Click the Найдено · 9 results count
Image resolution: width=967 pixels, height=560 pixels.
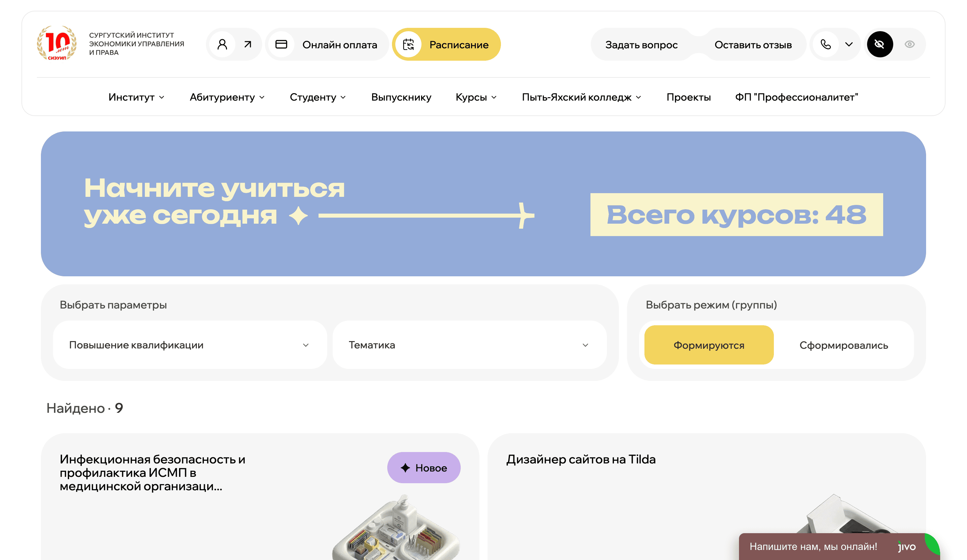pyautogui.click(x=85, y=408)
